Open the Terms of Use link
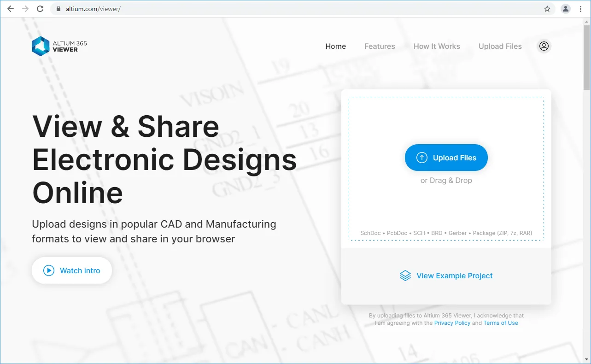 pyautogui.click(x=501, y=323)
